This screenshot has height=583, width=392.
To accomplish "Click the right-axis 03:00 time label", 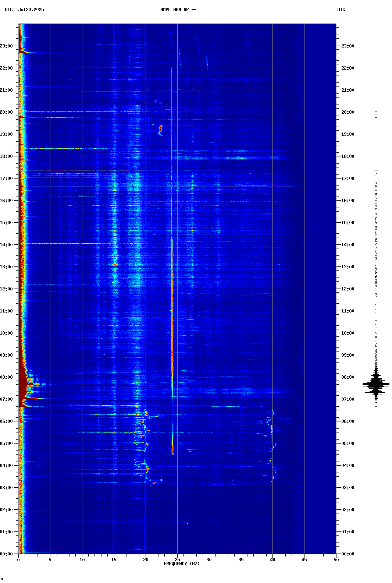I will 348,488.
